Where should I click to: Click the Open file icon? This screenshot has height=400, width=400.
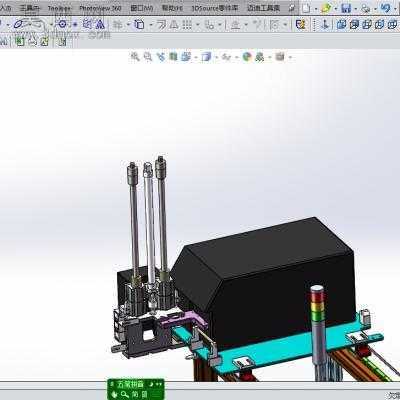(326, 8)
